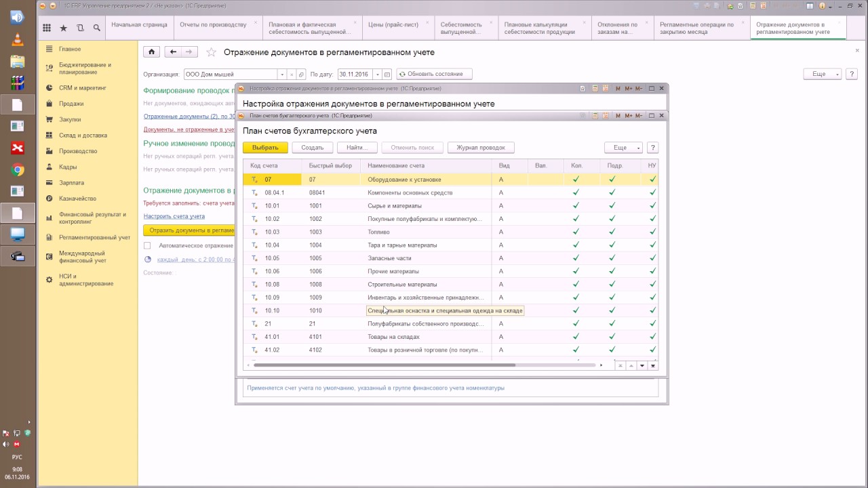Open the History icon in main toolbar
This screenshot has height=488, width=868.
tap(80, 28)
